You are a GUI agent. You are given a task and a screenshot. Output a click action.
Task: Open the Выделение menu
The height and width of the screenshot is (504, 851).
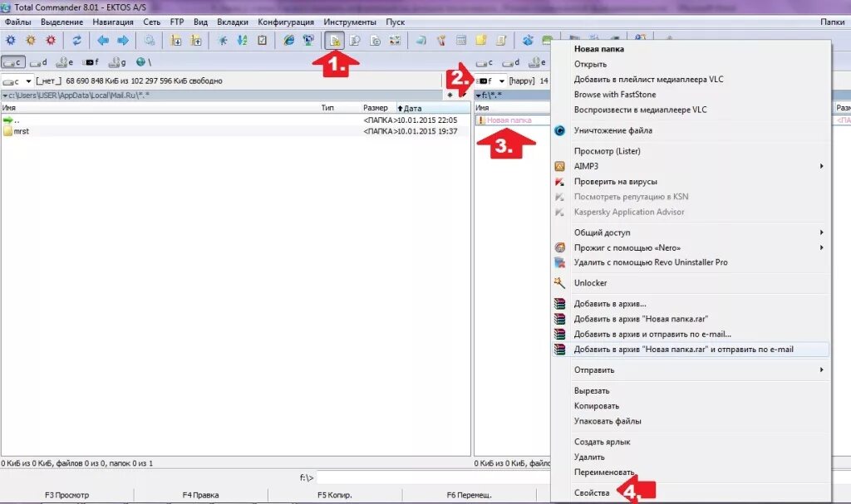coord(61,22)
